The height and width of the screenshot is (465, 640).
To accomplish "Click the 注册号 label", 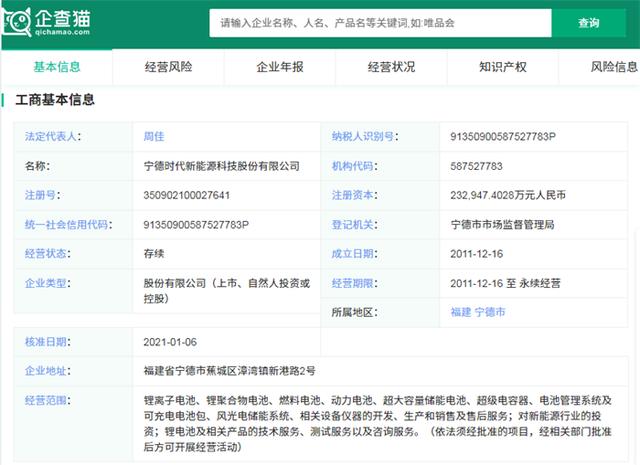I will pyautogui.click(x=40, y=195).
